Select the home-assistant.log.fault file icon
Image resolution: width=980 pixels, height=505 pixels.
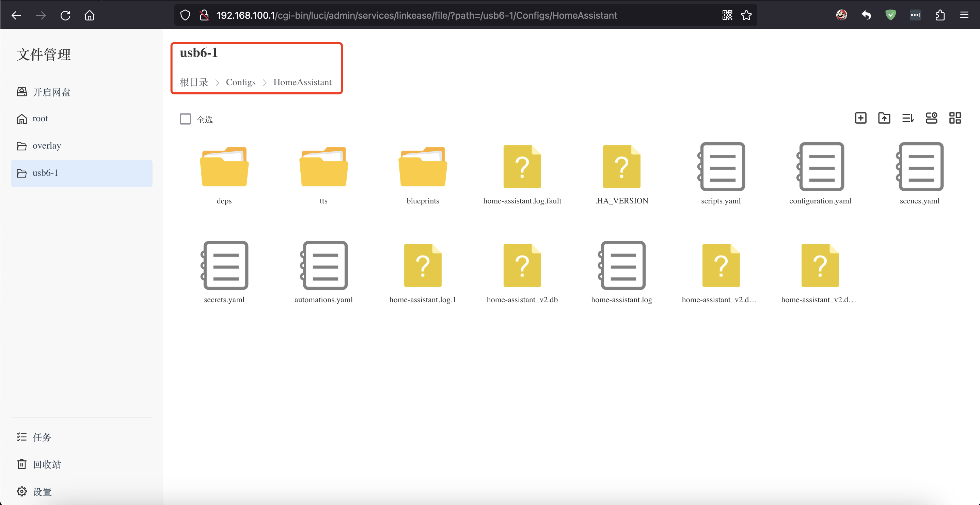[x=522, y=166]
